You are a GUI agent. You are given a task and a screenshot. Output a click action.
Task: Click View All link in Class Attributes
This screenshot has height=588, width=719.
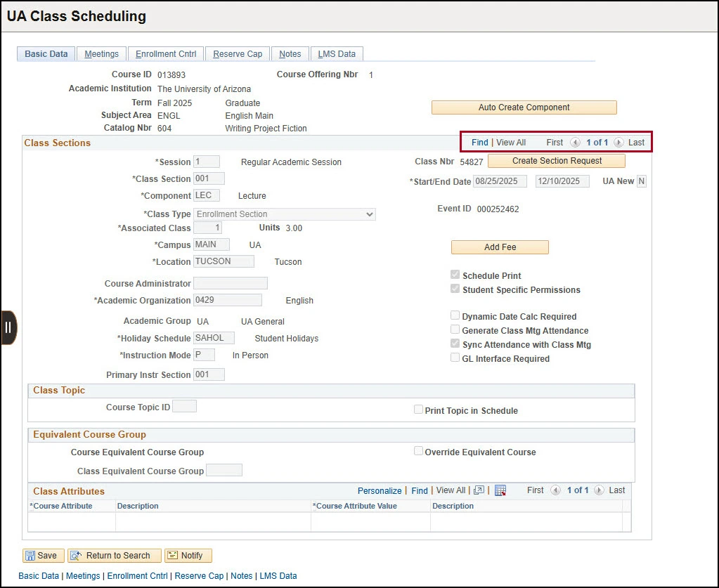click(x=451, y=490)
